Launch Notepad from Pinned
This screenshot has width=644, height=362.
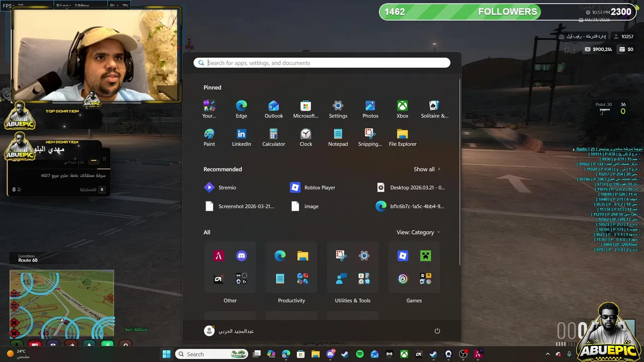[338, 137]
